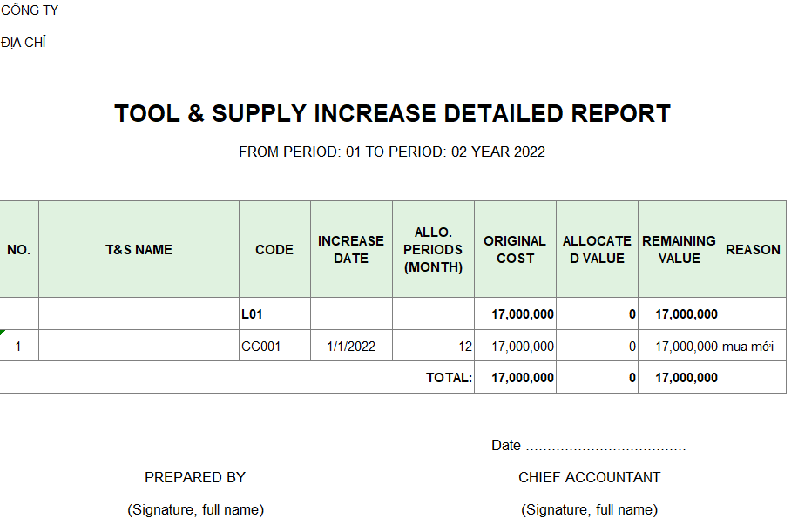Select ALLO. PERIODS (MONTH) header
The image size is (798, 532).
click(433, 250)
